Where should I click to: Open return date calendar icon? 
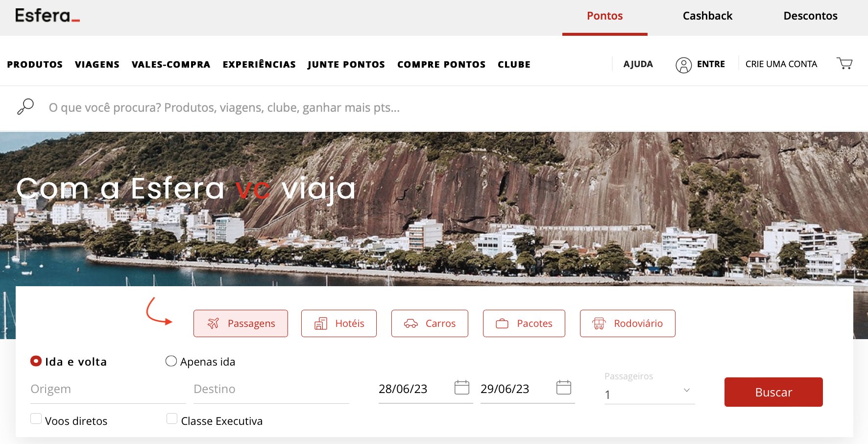tap(564, 388)
